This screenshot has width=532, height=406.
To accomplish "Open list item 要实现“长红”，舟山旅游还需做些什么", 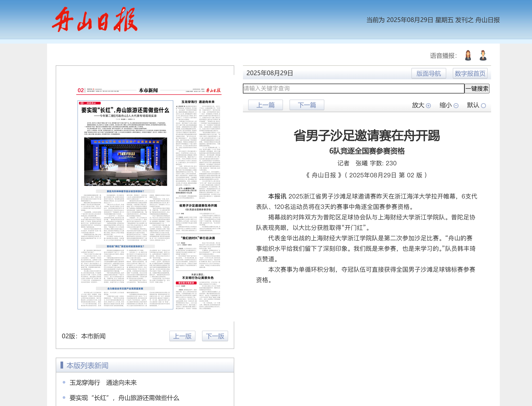I will click(x=124, y=398).
